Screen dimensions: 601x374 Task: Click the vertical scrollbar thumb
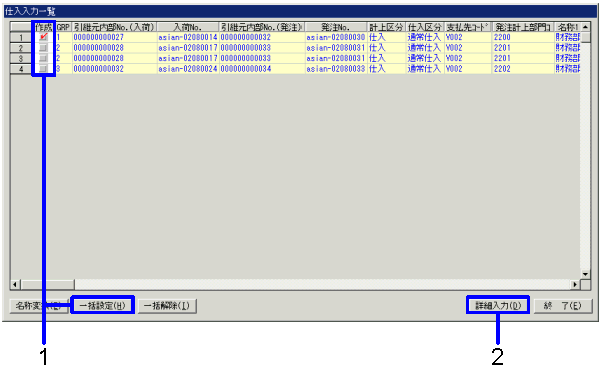(585, 37)
